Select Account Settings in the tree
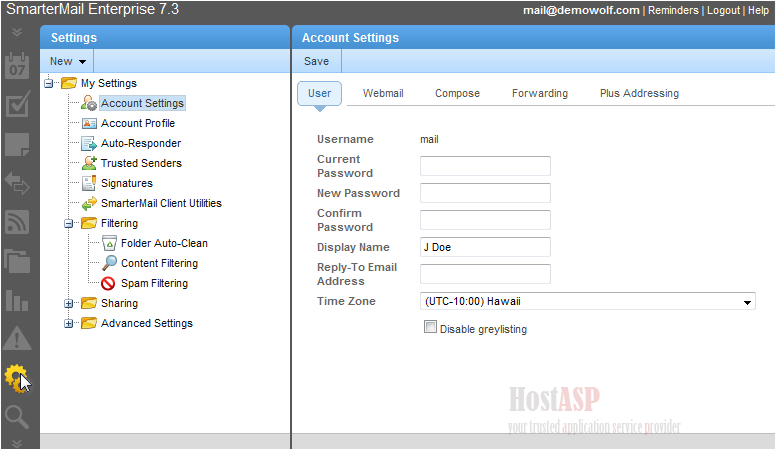The image size is (776, 450). [143, 103]
